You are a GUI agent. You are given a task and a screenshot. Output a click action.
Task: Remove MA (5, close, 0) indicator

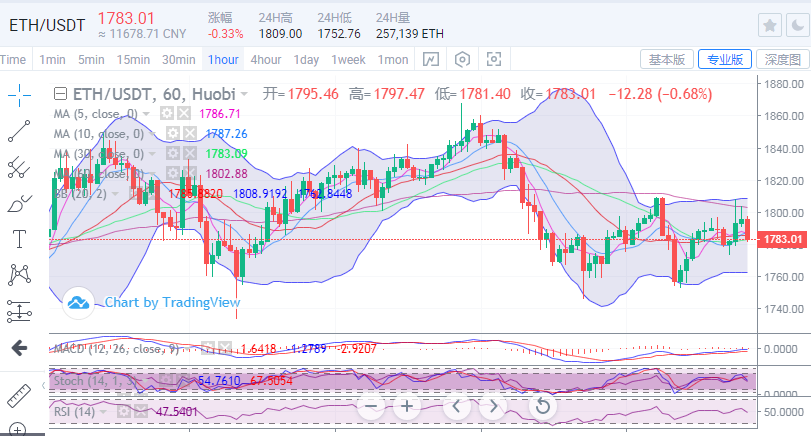coord(184,113)
